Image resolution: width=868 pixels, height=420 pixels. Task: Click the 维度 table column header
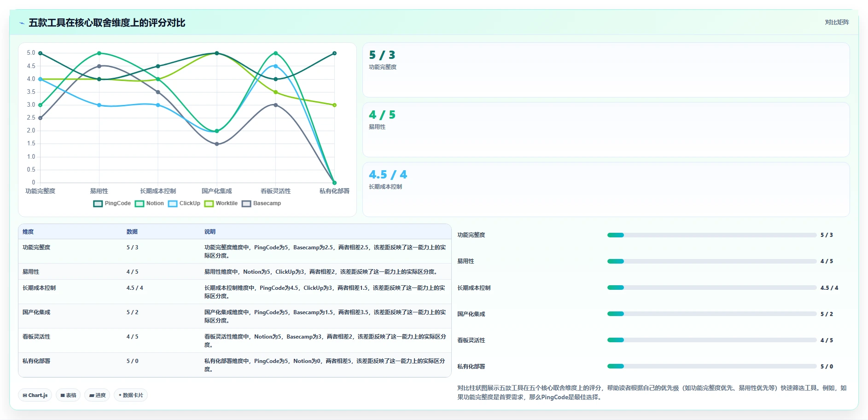tap(28, 232)
